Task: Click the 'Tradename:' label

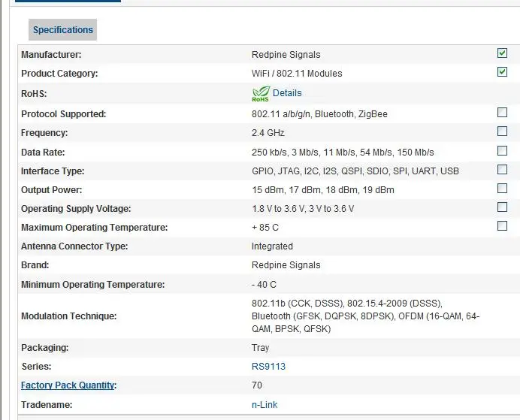Action: coord(47,405)
